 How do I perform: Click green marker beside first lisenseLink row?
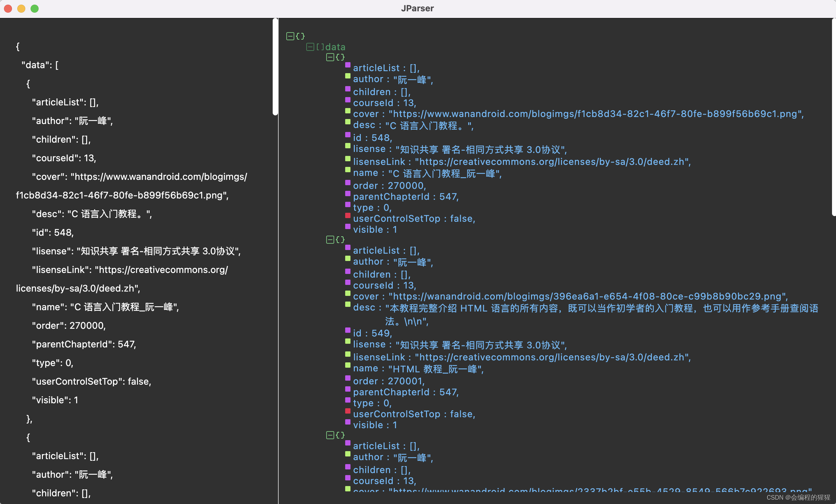point(348,158)
